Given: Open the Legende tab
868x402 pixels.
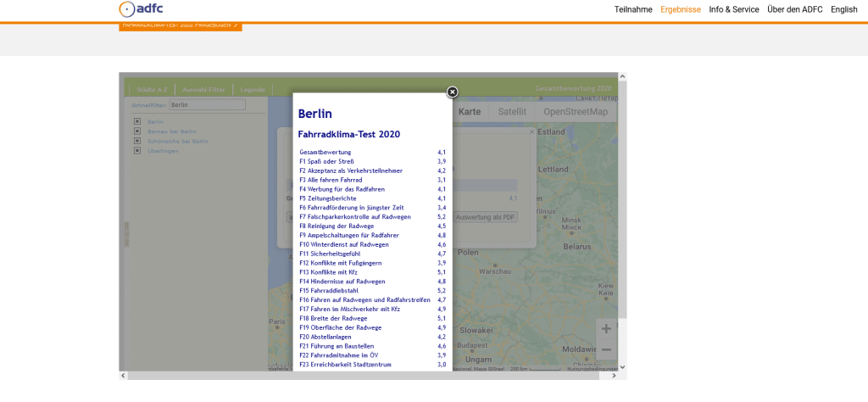Looking at the screenshot, I should click(x=253, y=89).
